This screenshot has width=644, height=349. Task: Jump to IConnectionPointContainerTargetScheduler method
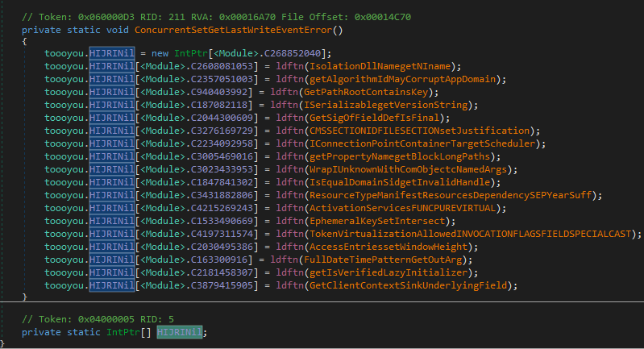coord(413,143)
